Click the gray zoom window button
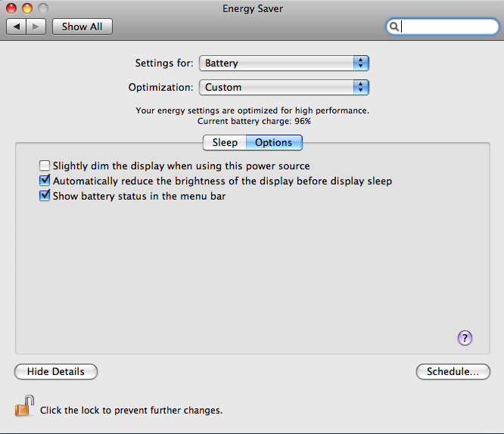The height and width of the screenshot is (434, 504). (x=42, y=8)
